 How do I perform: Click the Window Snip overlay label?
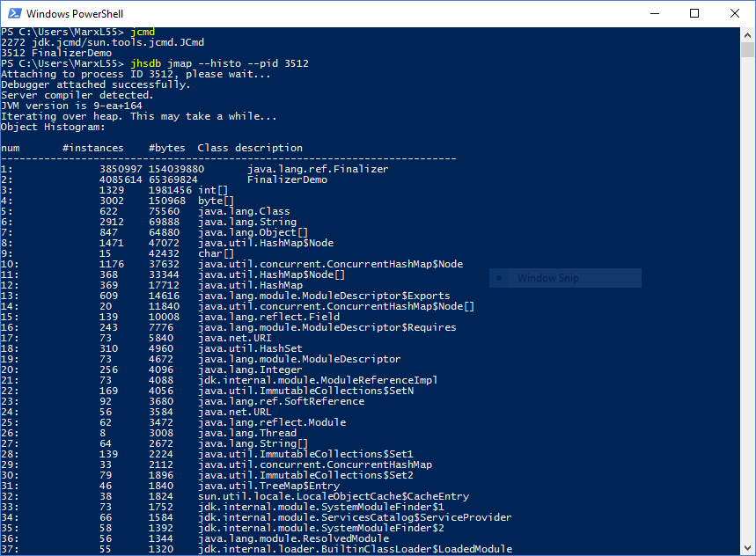click(547, 278)
